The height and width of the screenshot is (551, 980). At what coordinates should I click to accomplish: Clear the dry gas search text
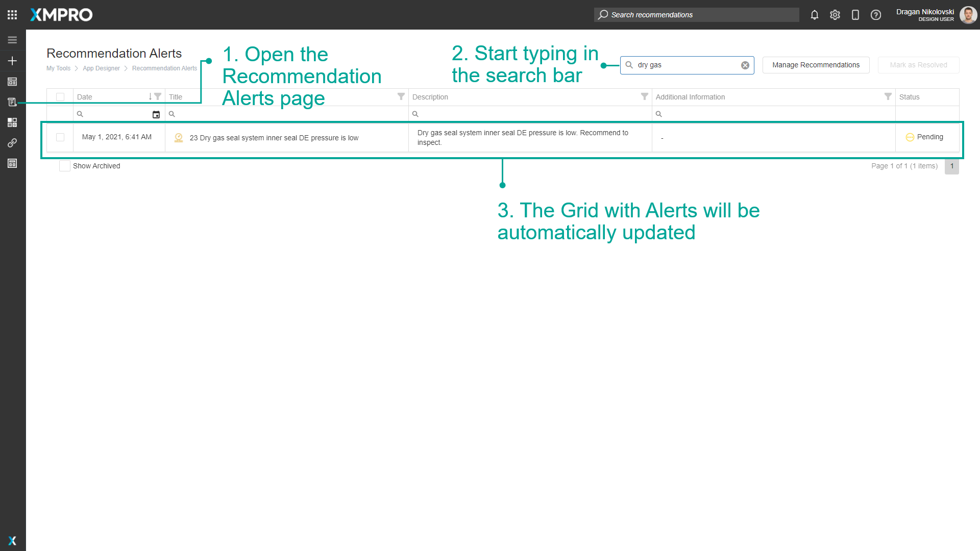point(745,65)
